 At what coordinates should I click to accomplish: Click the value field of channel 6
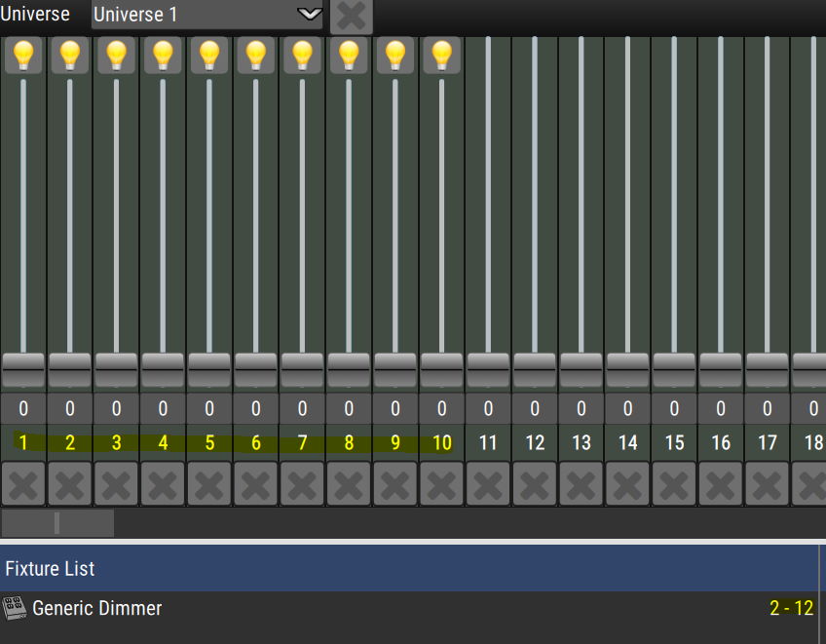click(x=256, y=408)
